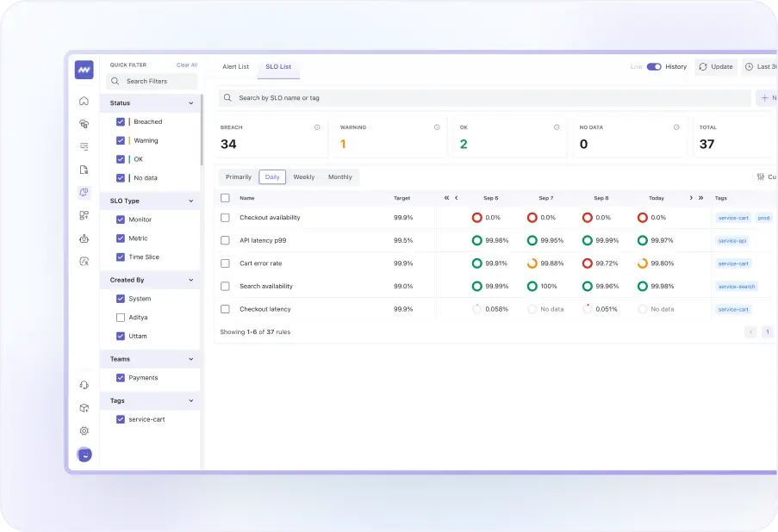Click the Clear All filters link
The image size is (778, 532).
tap(187, 65)
